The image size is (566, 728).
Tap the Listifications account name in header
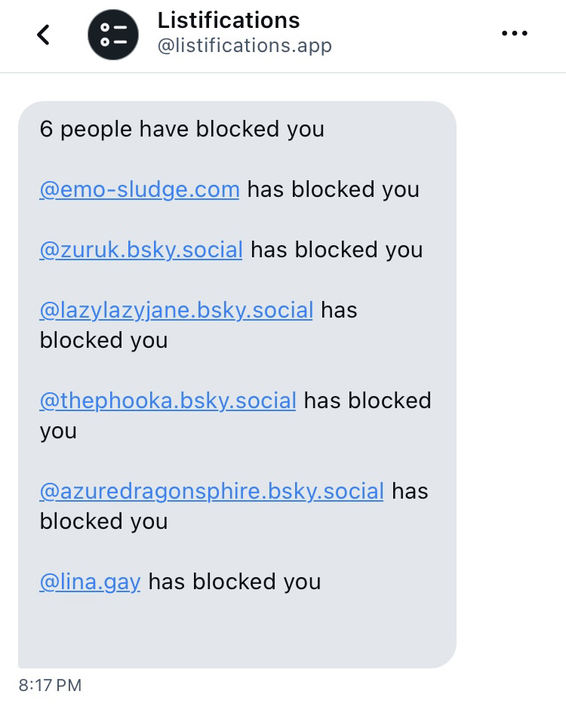click(x=228, y=20)
